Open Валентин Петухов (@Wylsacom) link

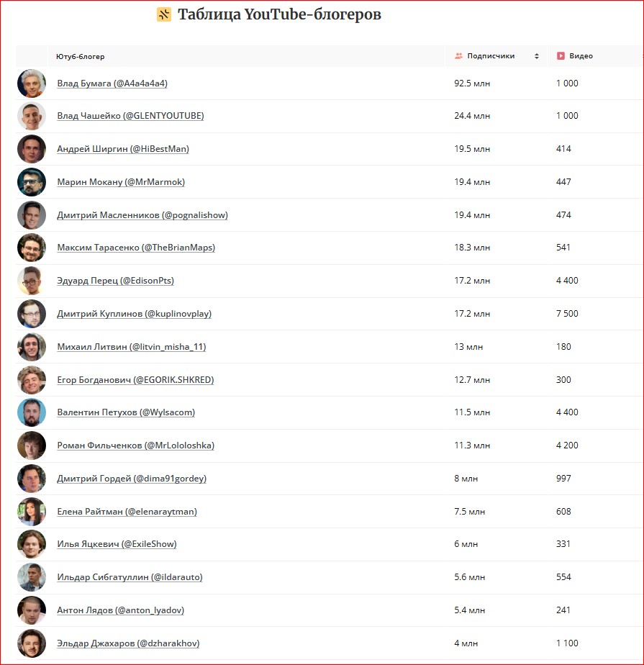126,412
